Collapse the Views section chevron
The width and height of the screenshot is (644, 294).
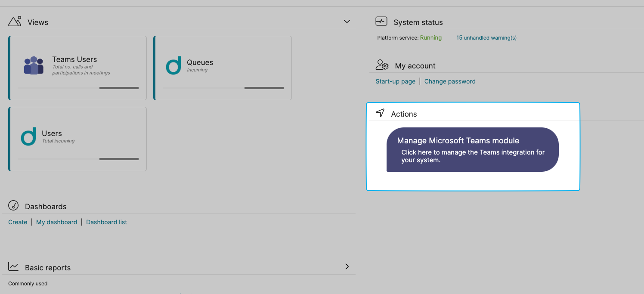(347, 22)
